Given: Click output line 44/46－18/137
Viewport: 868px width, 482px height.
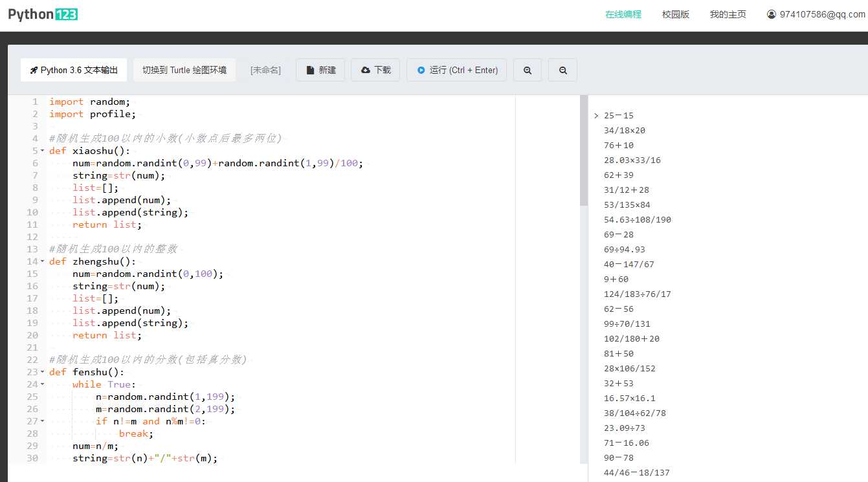Looking at the screenshot, I should click(637, 473).
